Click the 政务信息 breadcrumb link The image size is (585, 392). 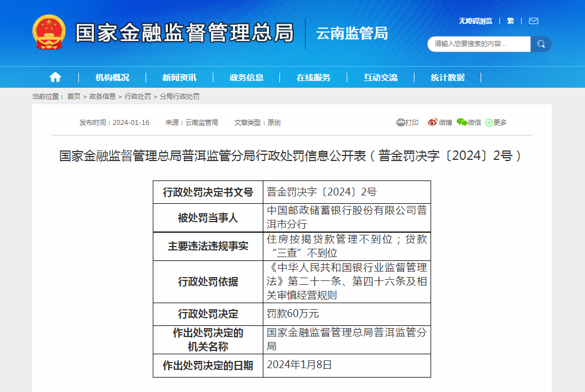[102, 97]
